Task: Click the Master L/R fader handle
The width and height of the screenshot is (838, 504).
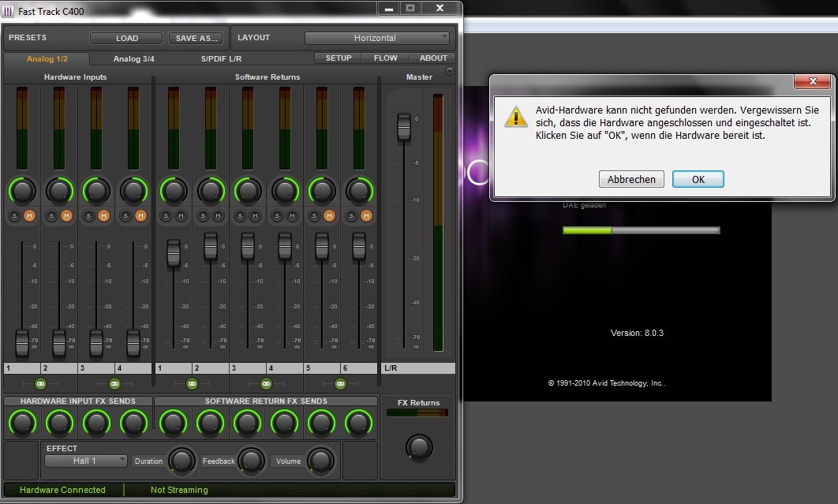Action: (403, 127)
